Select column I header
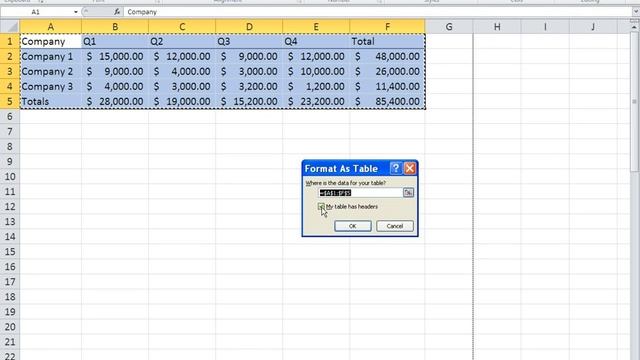The width and height of the screenshot is (640, 360). (x=545, y=27)
